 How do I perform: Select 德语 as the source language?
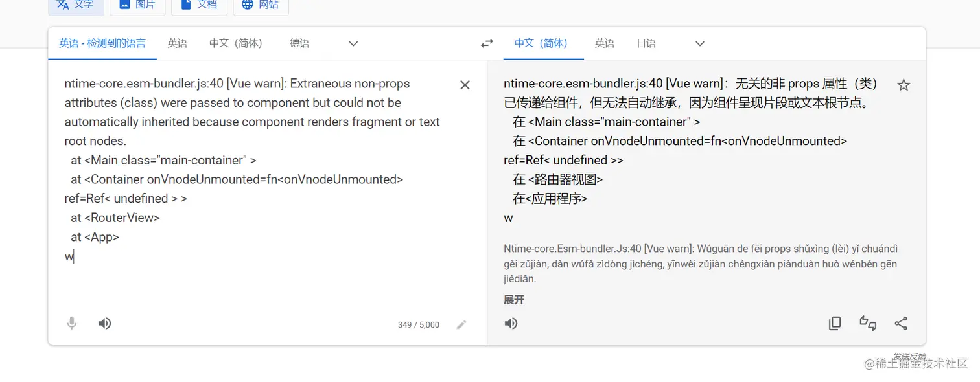(299, 43)
